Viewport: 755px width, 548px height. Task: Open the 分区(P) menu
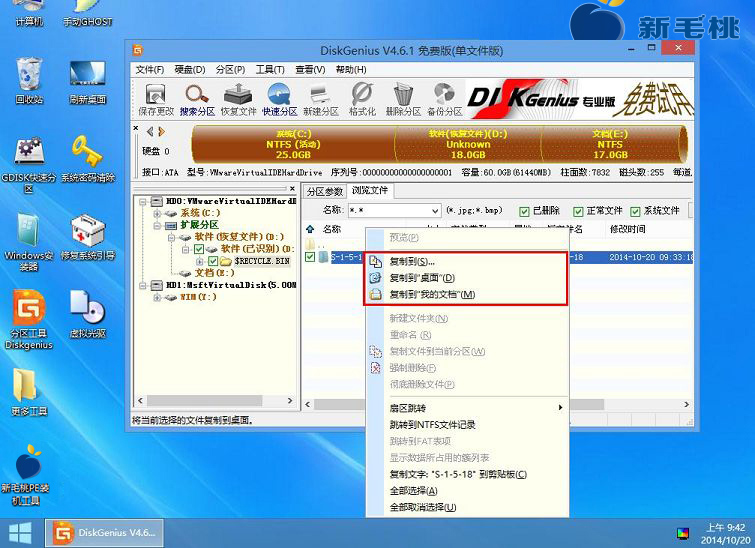230,70
